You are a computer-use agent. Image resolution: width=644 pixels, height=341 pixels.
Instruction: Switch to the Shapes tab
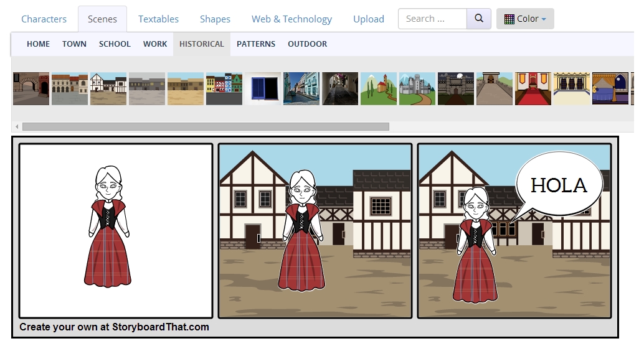pos(215,19)
